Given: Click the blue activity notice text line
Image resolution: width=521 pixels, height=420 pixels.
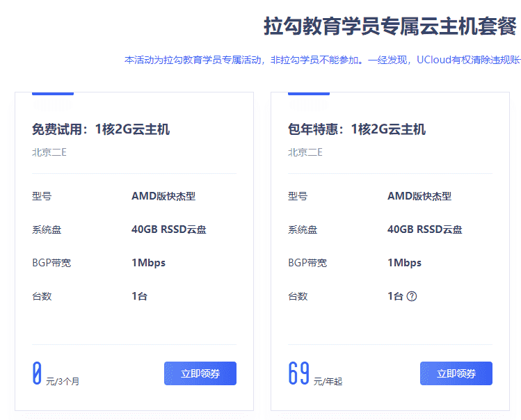Looking at the screenshot, I should 322,60.
